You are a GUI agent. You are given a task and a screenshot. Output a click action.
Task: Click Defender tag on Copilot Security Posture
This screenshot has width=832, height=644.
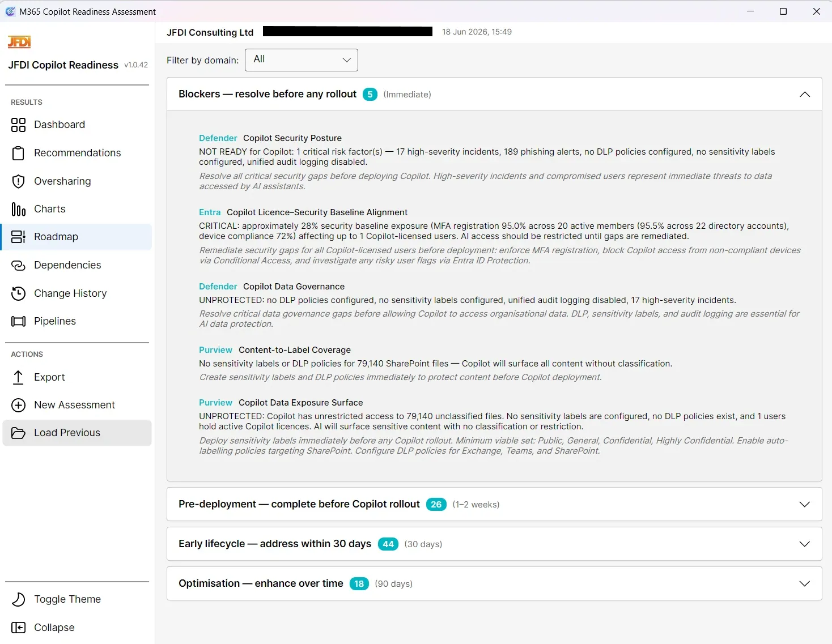coord(218,138)
